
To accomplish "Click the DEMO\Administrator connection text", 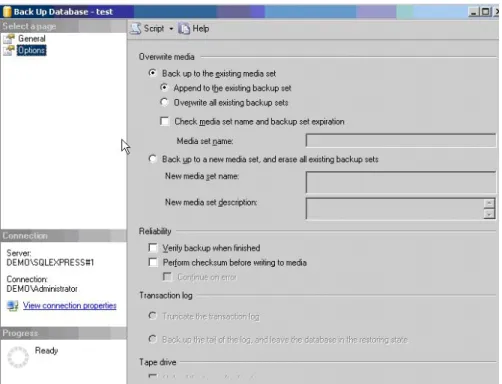I will click(42, 289).
